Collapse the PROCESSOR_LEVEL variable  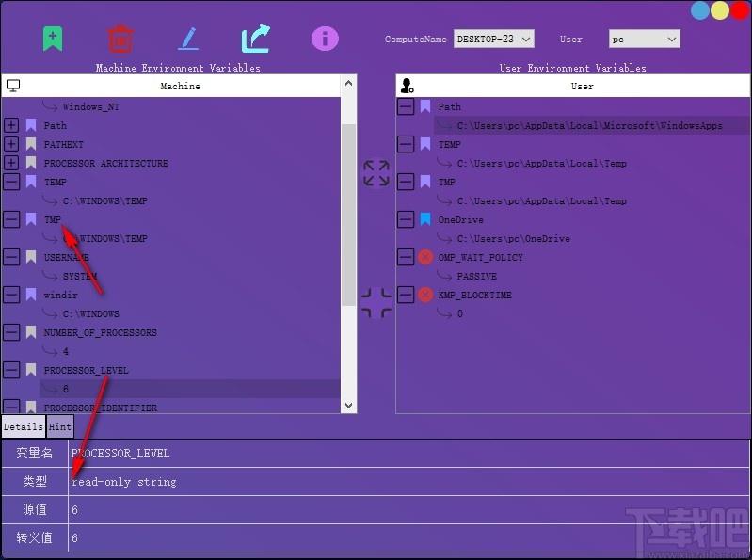11,370
